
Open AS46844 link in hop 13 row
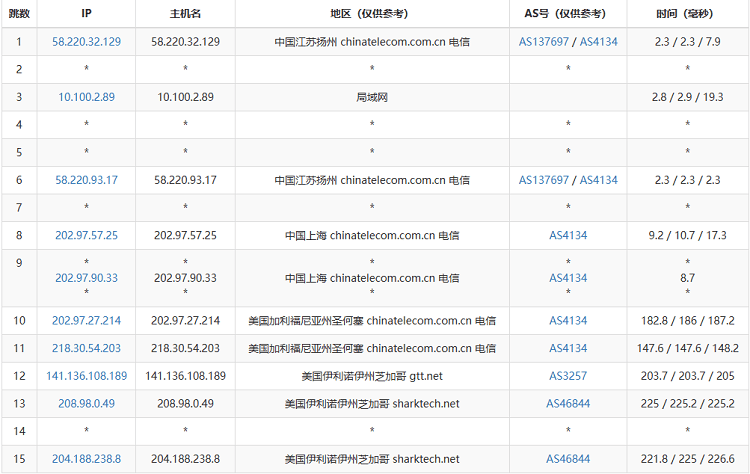(568, 404)
